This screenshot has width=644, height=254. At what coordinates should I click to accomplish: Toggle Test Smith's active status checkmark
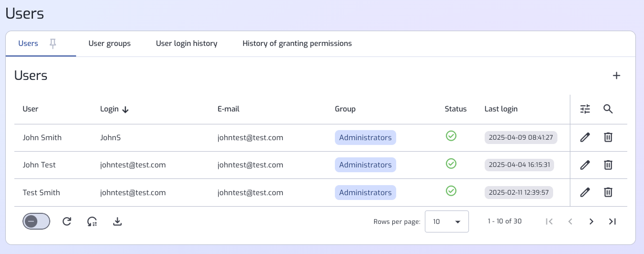coord(451,191)
